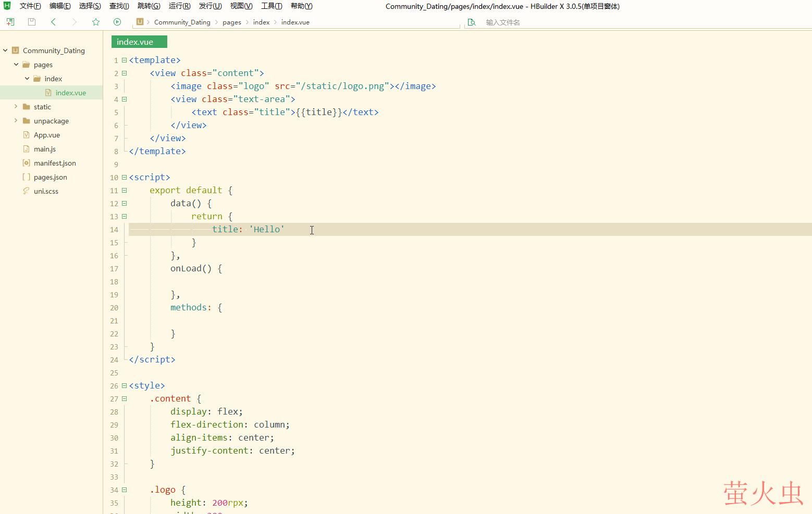This screenshot has width=812, height=514.
Task: Click the new file toolbar icon
Action: [x=10, y=22]
